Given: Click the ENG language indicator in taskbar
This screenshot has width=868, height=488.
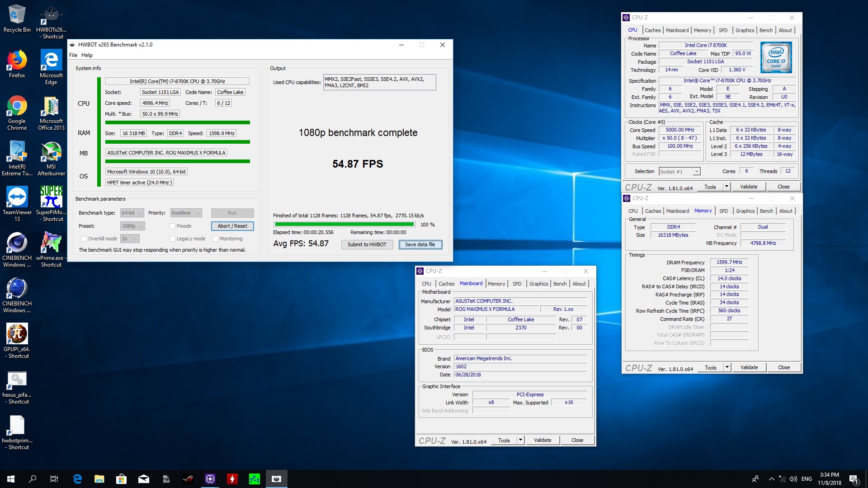Looking at the screenshot, I should tap(807, 479).
